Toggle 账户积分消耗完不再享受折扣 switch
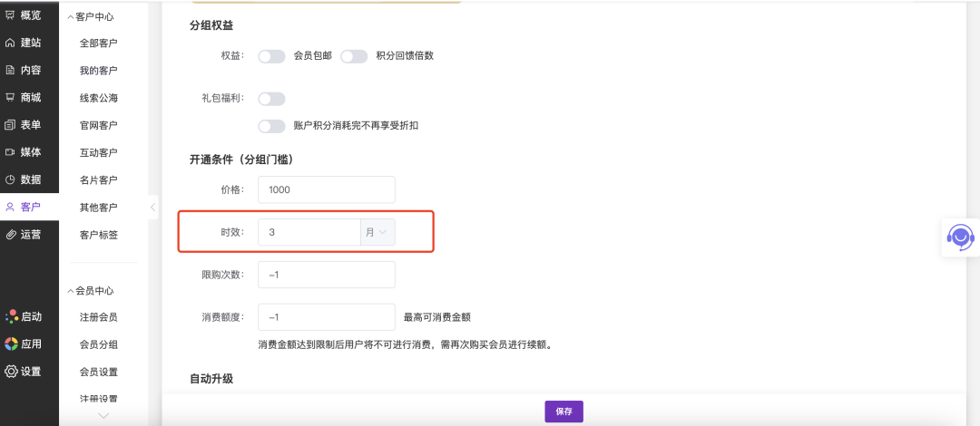The height and width of the screenshot is (426, 980). point(272,126)
